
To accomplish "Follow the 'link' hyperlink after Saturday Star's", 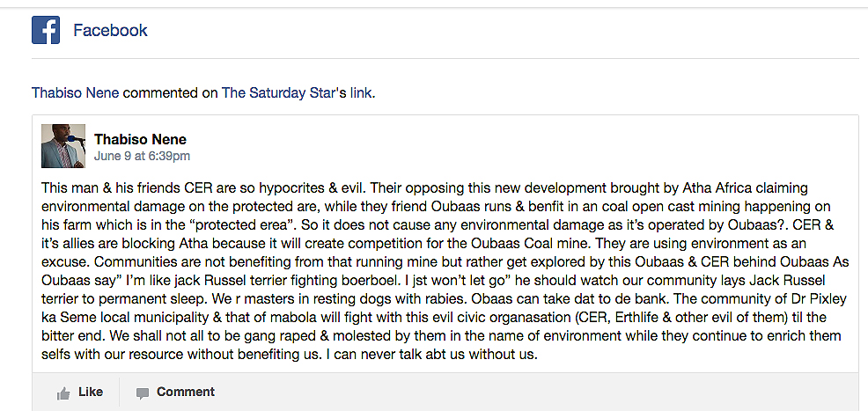I will click(362, 92).
